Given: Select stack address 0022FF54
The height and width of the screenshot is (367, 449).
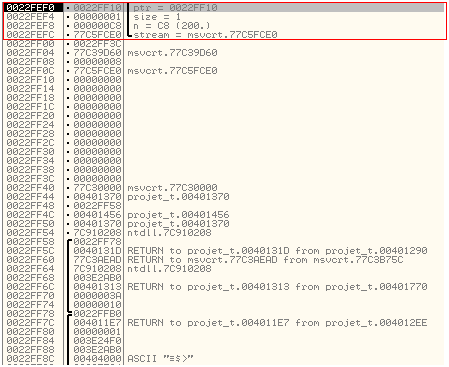Looking at the screenshot, I should click(30, 233).
